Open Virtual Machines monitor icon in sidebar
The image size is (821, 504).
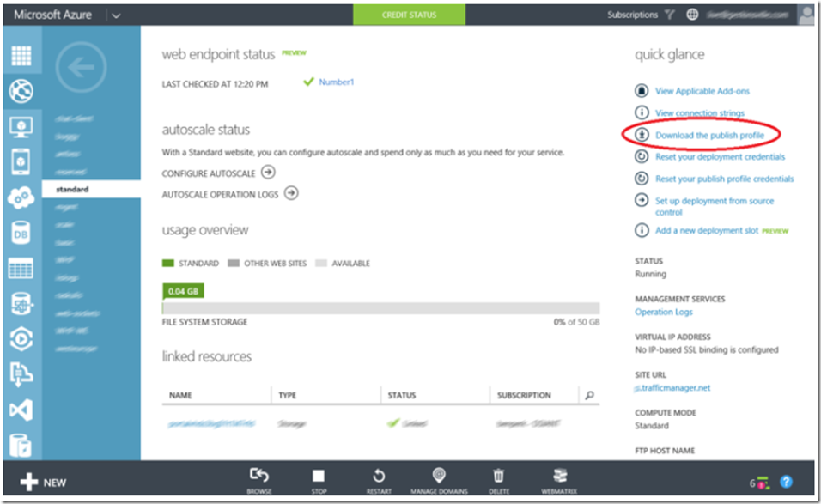point(21,127)
